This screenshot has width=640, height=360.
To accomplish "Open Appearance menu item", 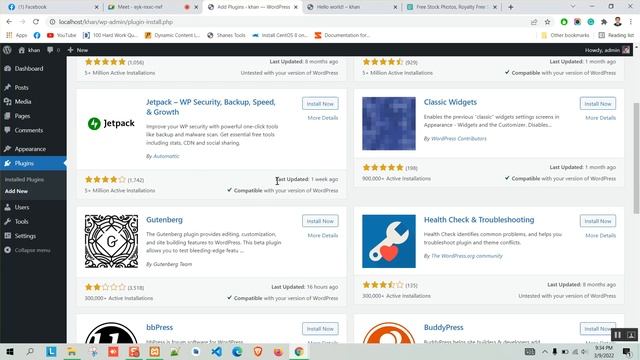I will pyautogui.click(x=30, y=149).
